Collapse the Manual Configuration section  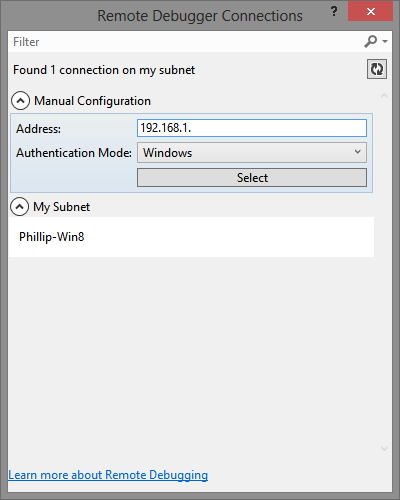20,101
